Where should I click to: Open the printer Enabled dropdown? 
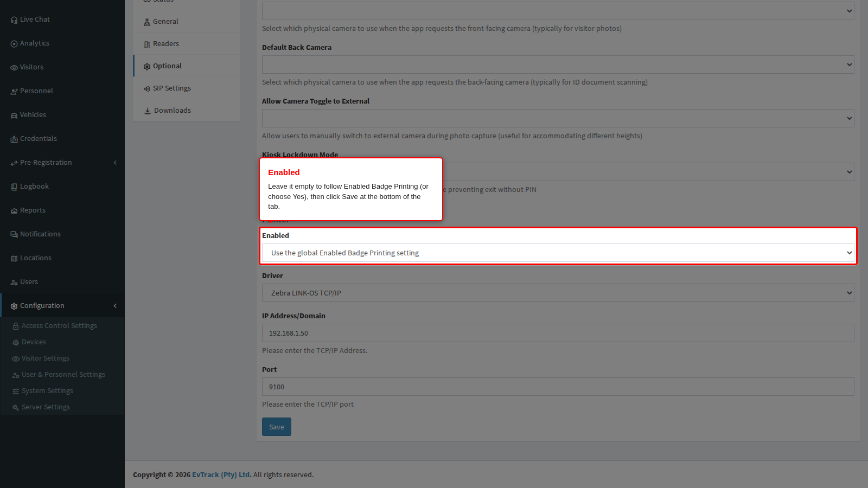[558, 253]
